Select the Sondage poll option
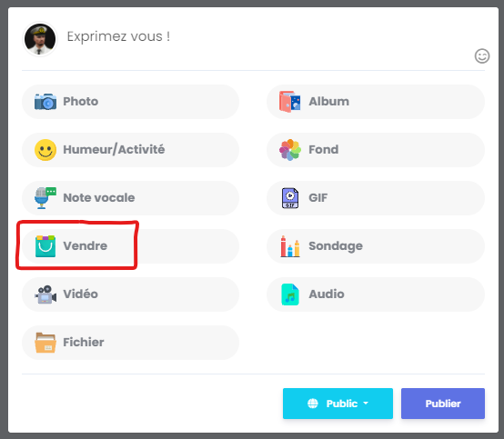The width and height of the screenshot is (504, 439). [x=376, y=246]
